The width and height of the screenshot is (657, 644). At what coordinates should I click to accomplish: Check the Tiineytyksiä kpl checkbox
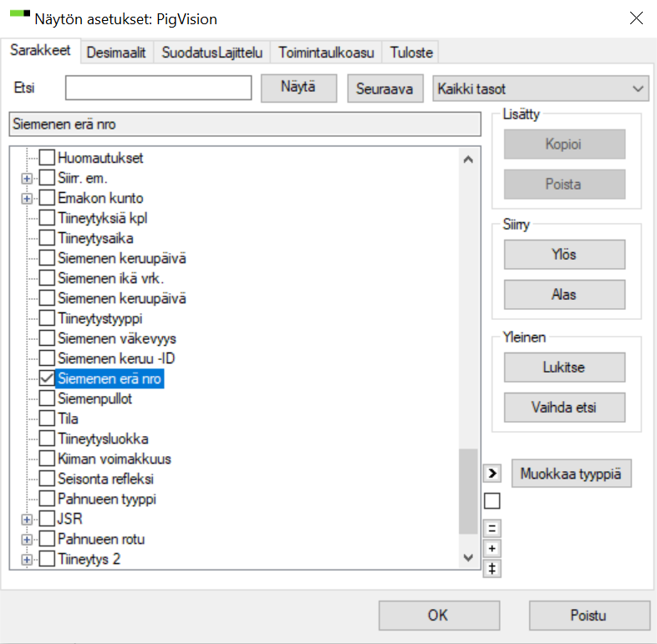pos(47,218)
